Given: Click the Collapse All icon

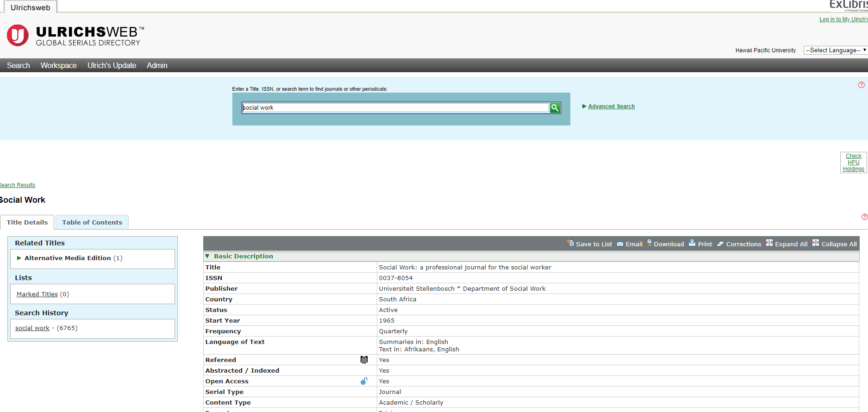Looking at the screenshot, I should click(816, 243).
